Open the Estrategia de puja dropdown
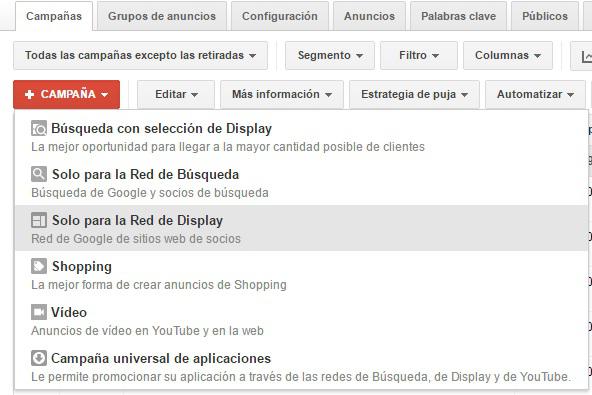The height and width of the screenshot is (395, 592). (x=414, y=94)
